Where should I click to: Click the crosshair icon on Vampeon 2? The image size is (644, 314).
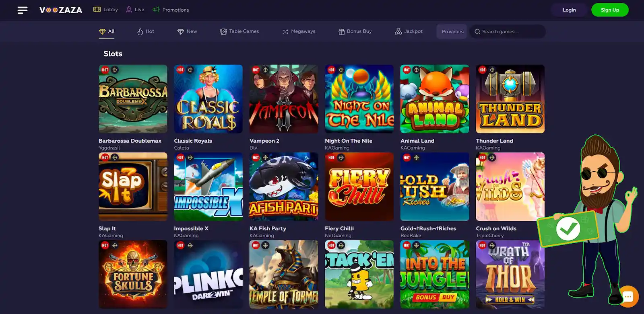[x=265, y=70]
